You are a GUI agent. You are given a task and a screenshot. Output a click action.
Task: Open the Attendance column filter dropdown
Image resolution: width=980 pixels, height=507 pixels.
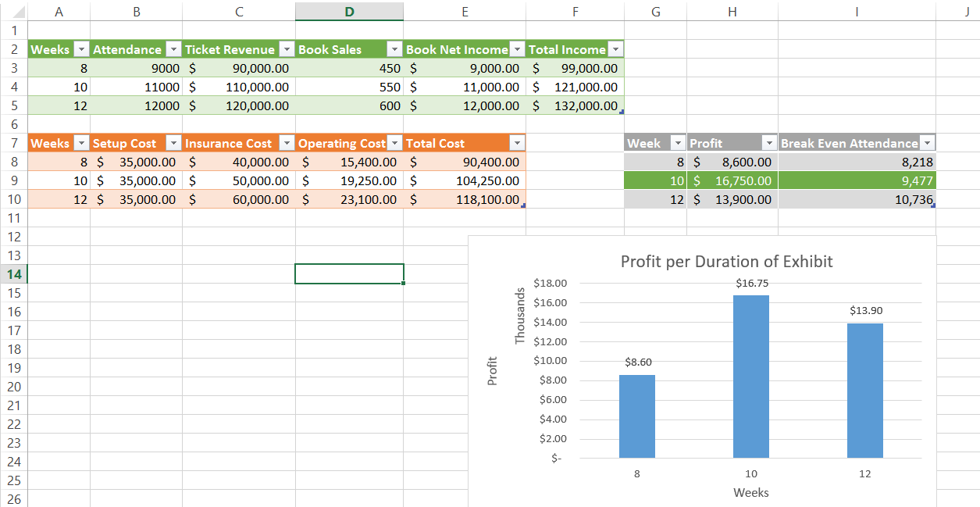coord(174,50)
